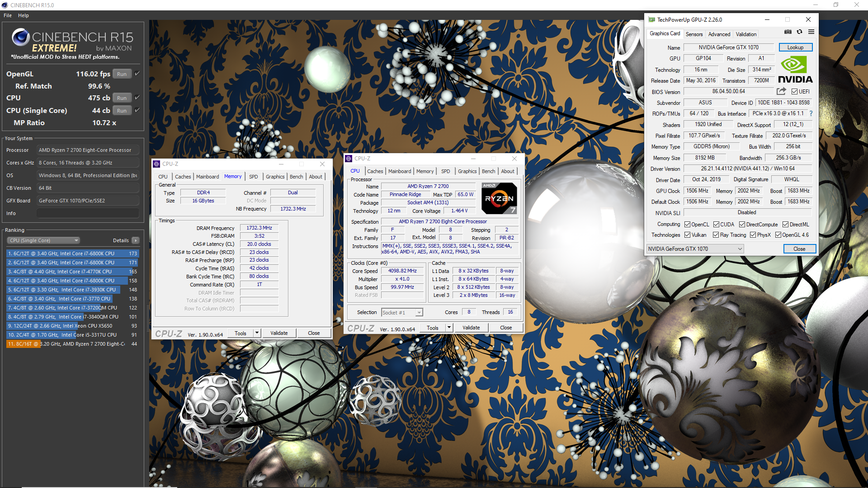This screenshot has height=488, width=868.
Task: Toggle the checkmark next to CPU Run
Action: (x=137, y=97)
